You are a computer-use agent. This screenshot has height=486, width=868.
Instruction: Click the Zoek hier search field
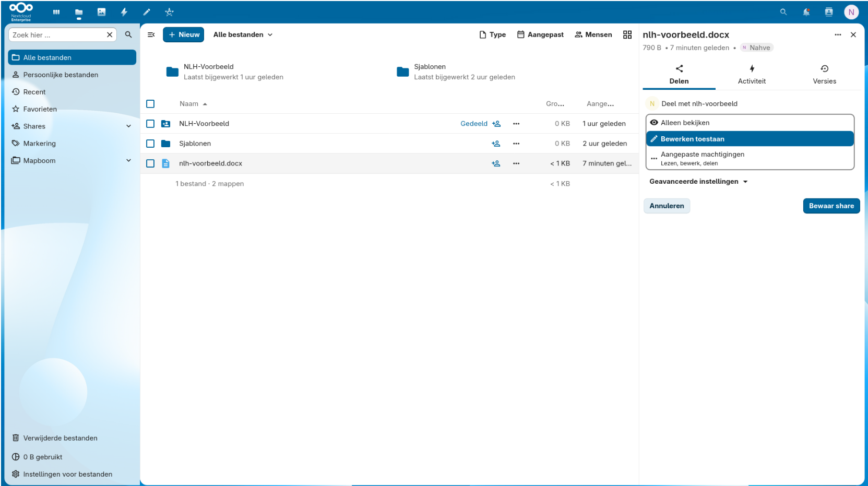click(x=57, y=35)
